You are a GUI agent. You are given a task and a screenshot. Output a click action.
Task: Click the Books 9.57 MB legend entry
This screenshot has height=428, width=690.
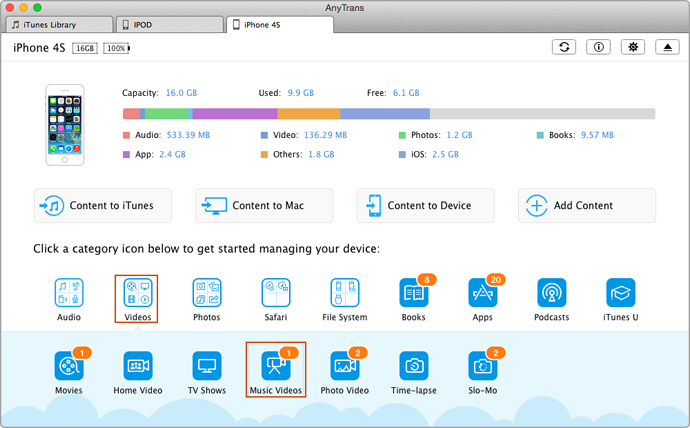[x=575, y=135]
